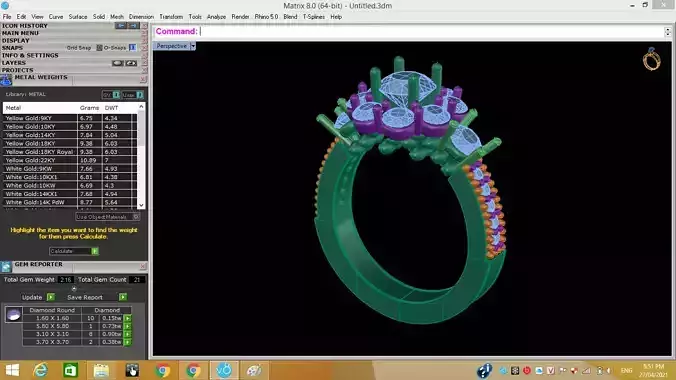The image size is (676, 380).
Task: Go forward in icon history
Action: (133, 26)
